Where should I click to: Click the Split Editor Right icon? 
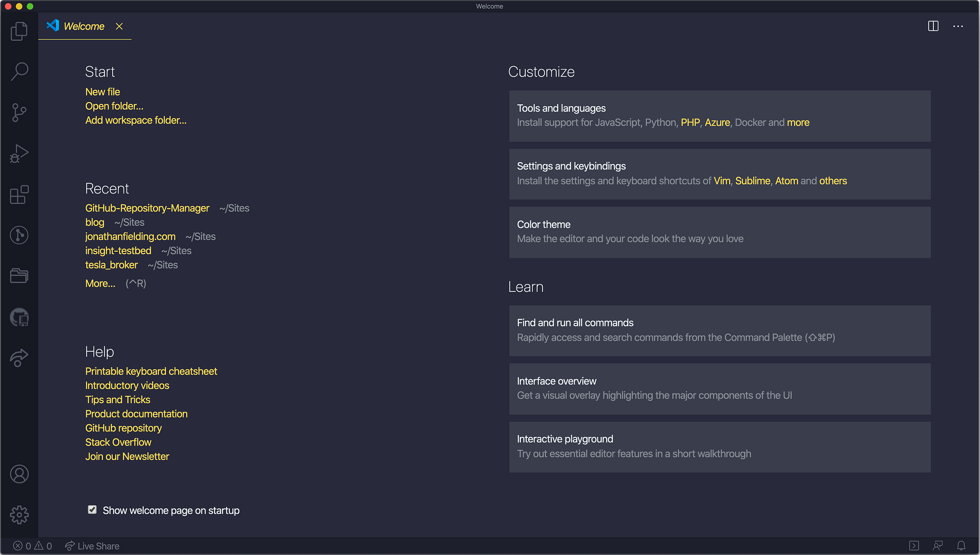click(x=933, y=26)
